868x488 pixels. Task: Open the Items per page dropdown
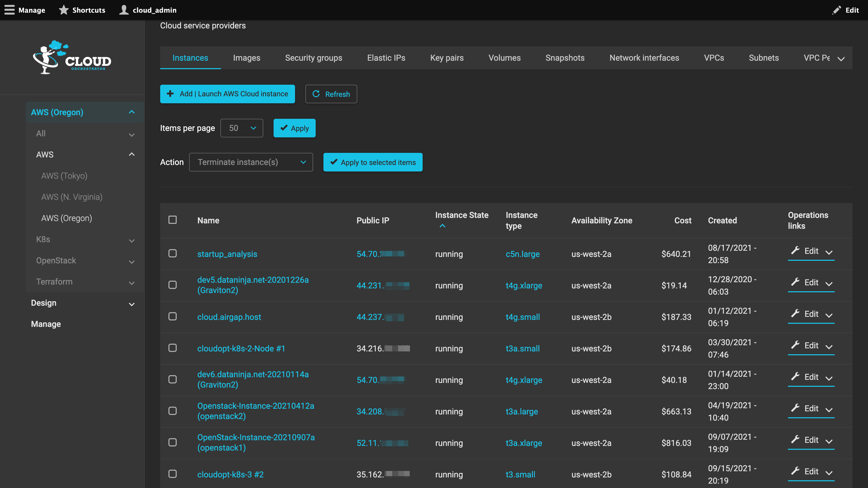pyautogui.click(x=242, y=128)
